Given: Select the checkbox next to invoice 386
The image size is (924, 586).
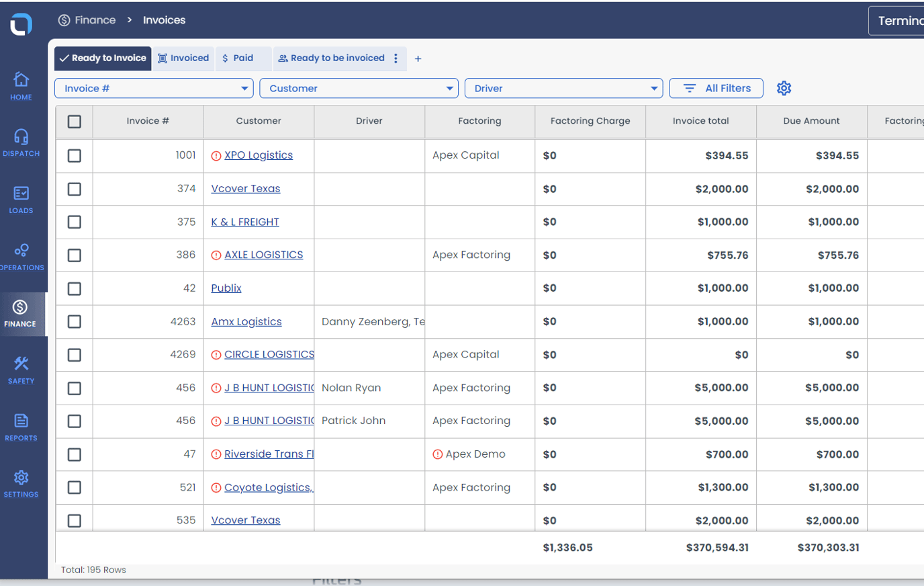Looking at the screenshot, I should point(74,255).
